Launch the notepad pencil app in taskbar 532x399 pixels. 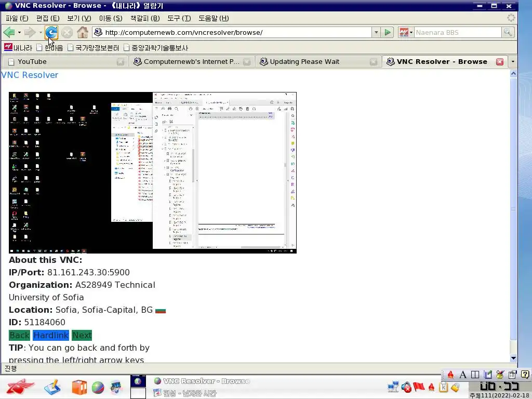[52, 387]
